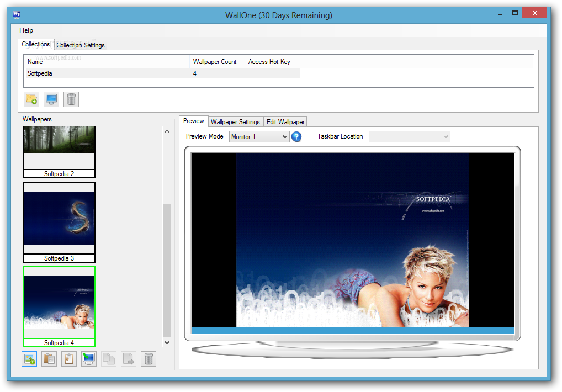Open the Edit Wallpaper tab

[x=285, y=122]
